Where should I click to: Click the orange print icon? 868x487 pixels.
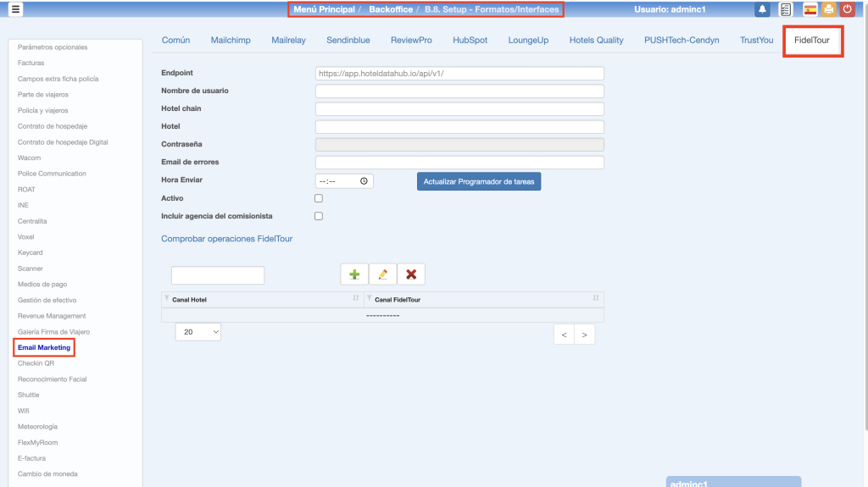click(x=828, y=9)
